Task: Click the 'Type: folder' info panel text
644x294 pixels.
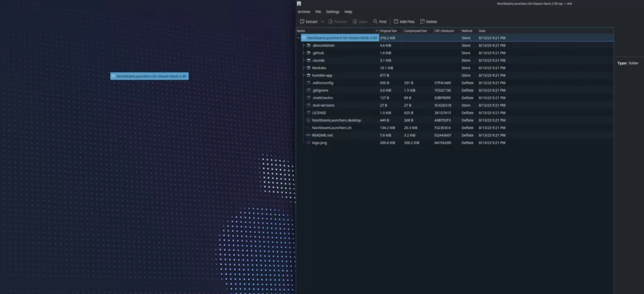Action: pos(628,63)
